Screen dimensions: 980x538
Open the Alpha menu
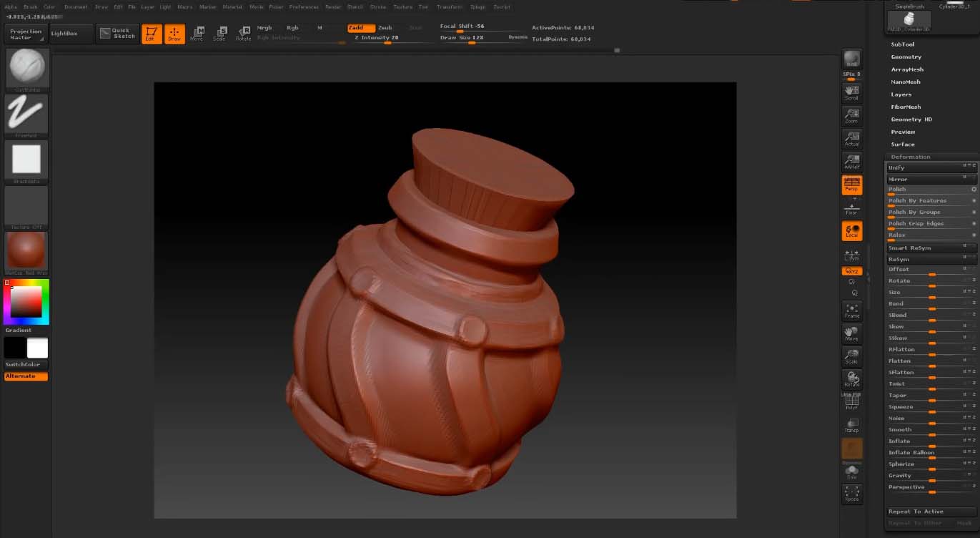click(x=11, y=6)
